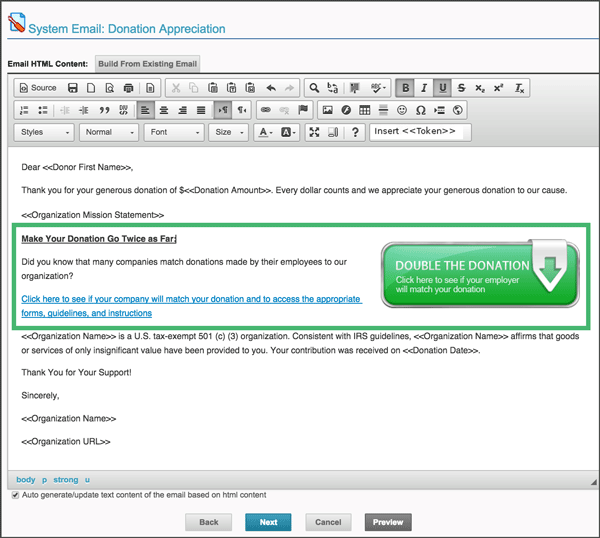600x538 pixels.
Task: Open spell check dropdown
Action: tap(378, 88)
